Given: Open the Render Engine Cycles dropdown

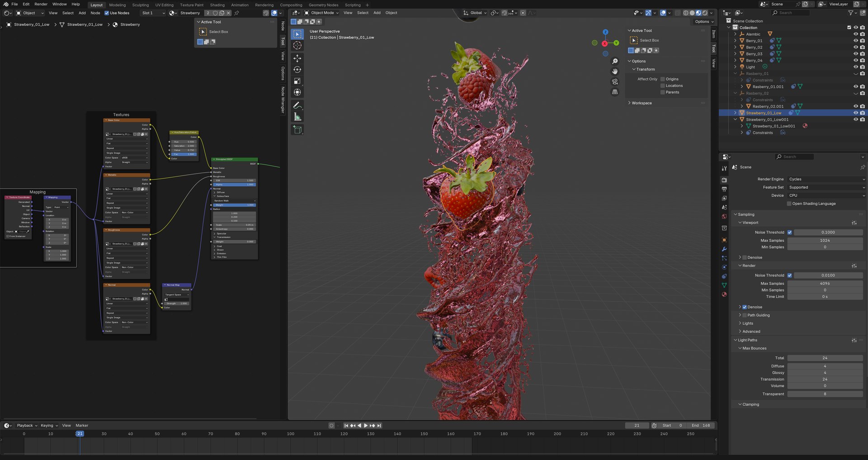Looking at the screenshot, I should tap(826, 180).
